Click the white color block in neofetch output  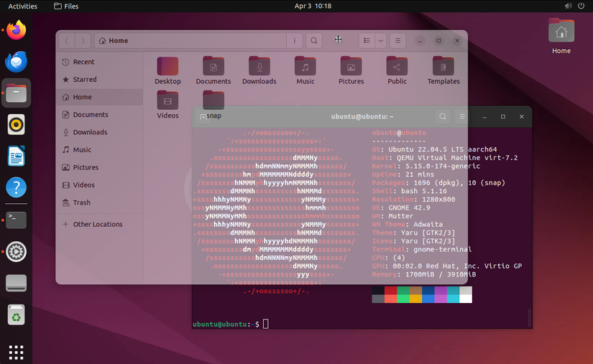click(x=466, y=299)
